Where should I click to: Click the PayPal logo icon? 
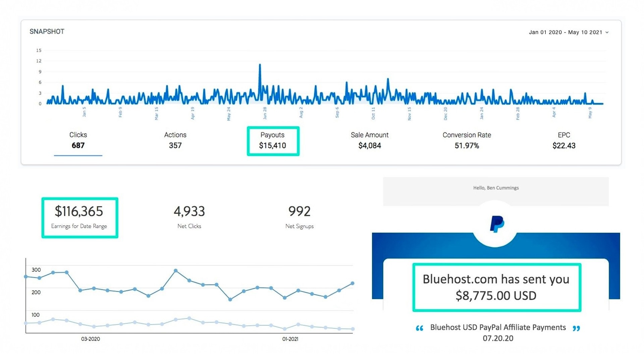(496, 224)
